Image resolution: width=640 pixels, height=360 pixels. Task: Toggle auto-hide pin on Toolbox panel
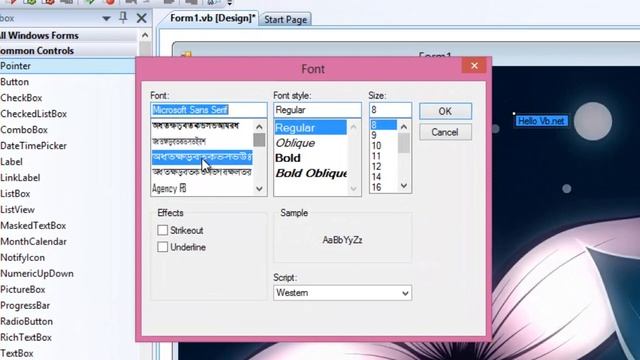point(123,18)
